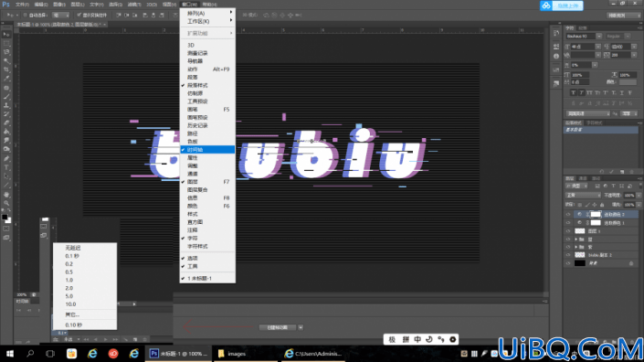The image size is (644, 362).
Task: Open the Regular font style dropdown
Action: tap(628, 37)
